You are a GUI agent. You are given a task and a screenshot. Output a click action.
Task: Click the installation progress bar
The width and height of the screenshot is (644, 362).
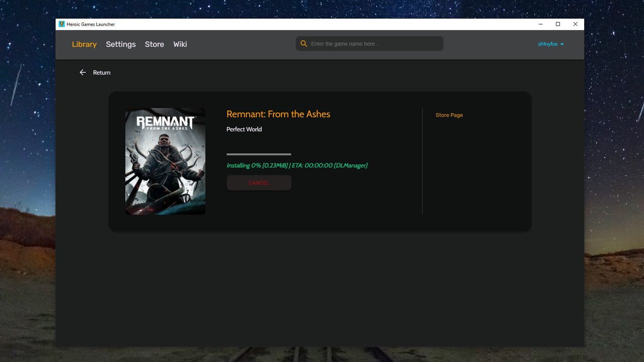[259, 154]
